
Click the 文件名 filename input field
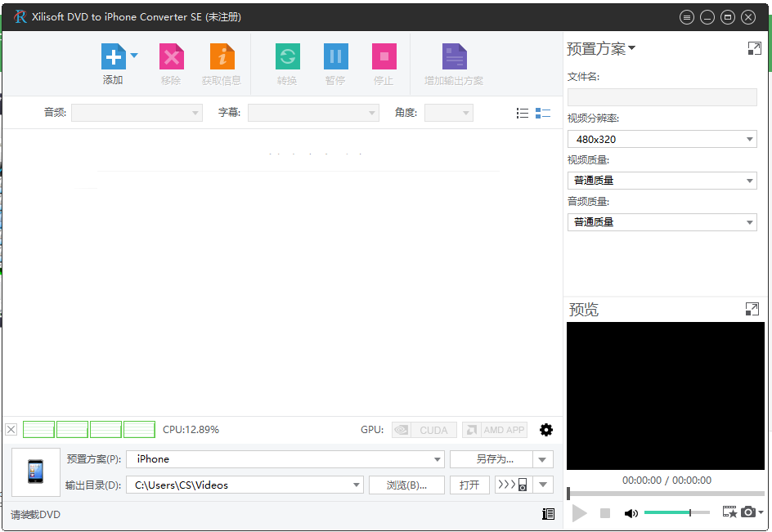pyautogui.click(x=662, y=97)
